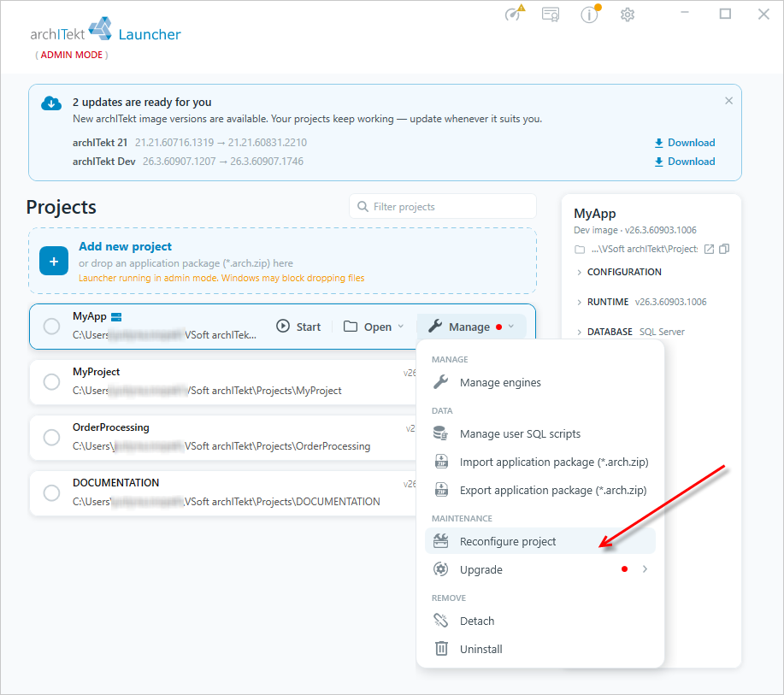Select Import application package (*.arch.zip)
Screen dimensions: 784x695
(x=540, y=462)
